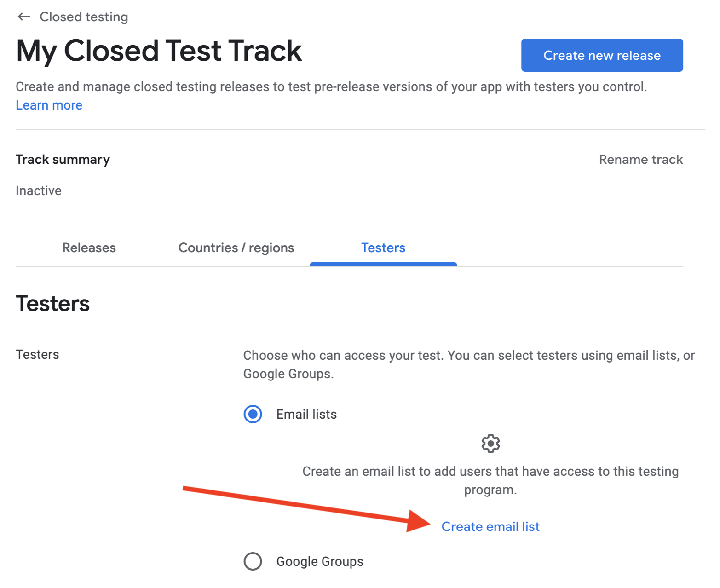Select the Email lists radio button
Screen dimensions: 720x588
[253, 414]
